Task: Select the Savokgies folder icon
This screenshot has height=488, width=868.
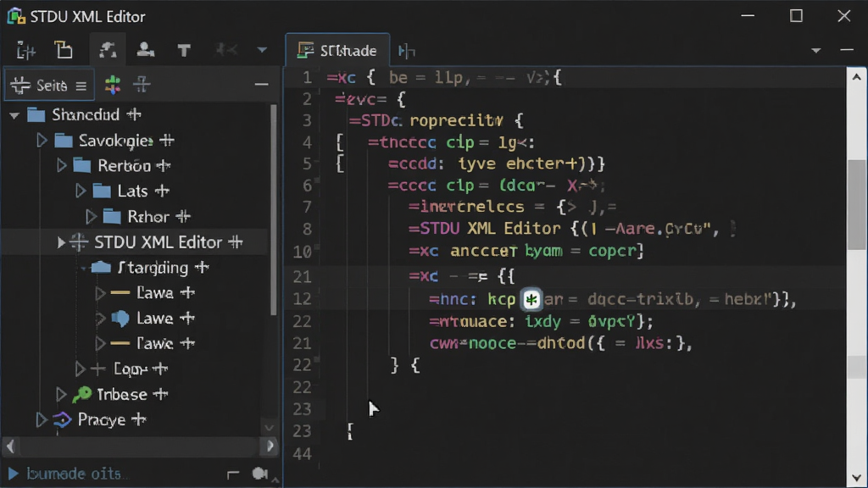Action: pos(64,141)
